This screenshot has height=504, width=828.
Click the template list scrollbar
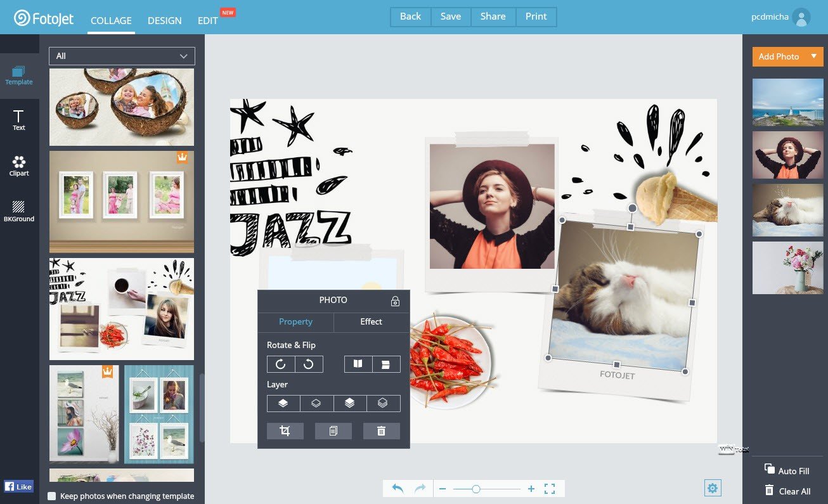(202, 408)
